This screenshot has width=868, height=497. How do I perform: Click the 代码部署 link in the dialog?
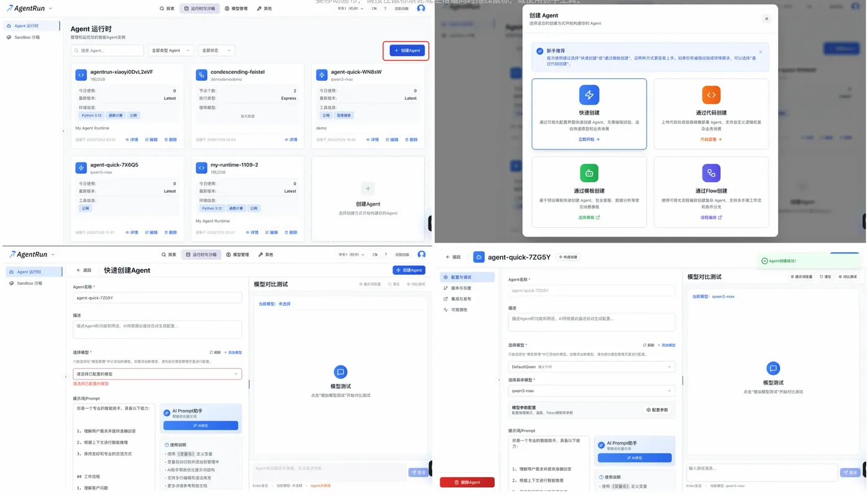pyautogui.click(x=711, y=140)
